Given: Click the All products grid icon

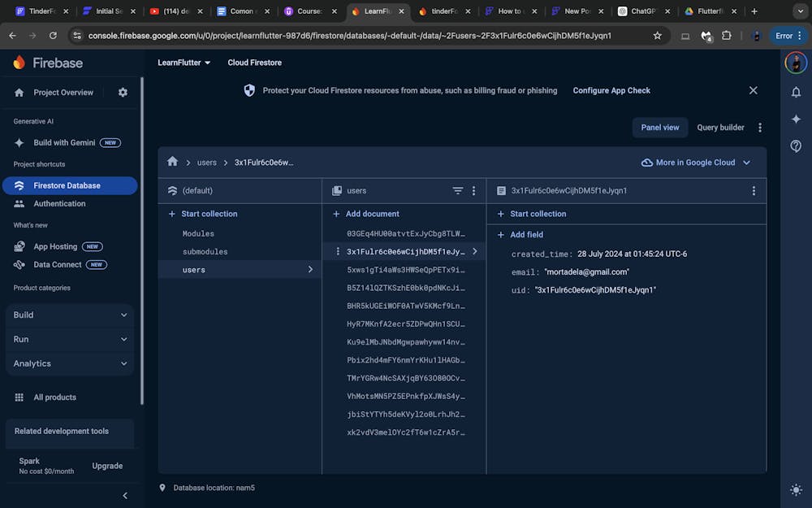Looking at the screenshot, I should [x=19, y=397].
